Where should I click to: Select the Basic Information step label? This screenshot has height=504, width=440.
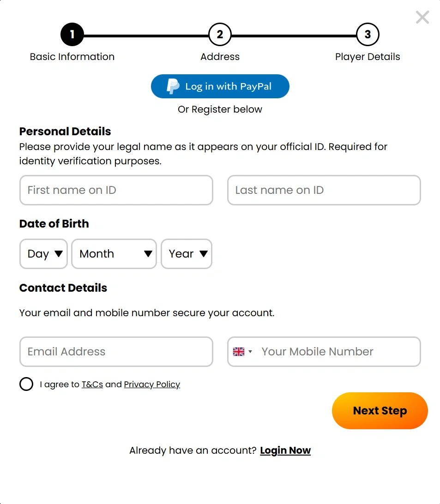[x=72, y=56]
